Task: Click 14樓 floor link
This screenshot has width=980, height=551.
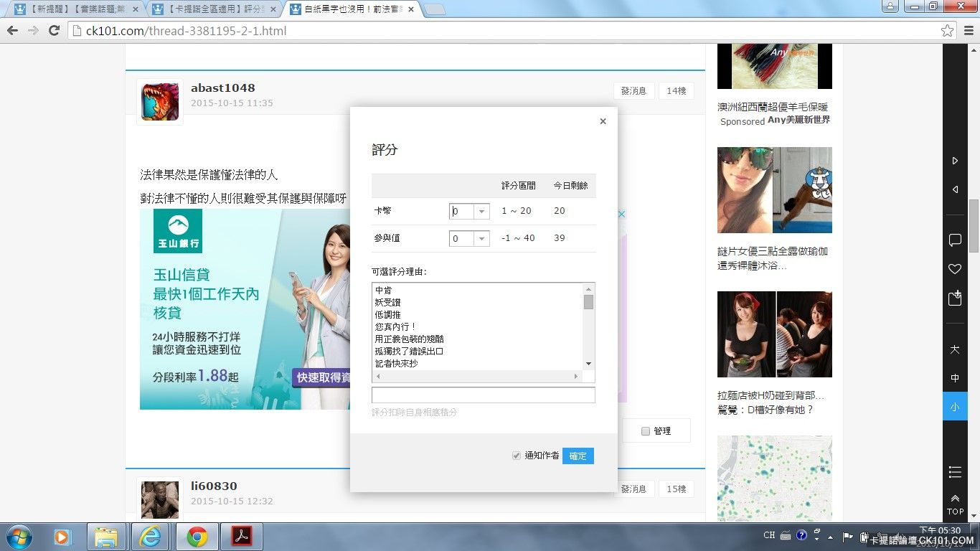Action: [x=676, y=91]
